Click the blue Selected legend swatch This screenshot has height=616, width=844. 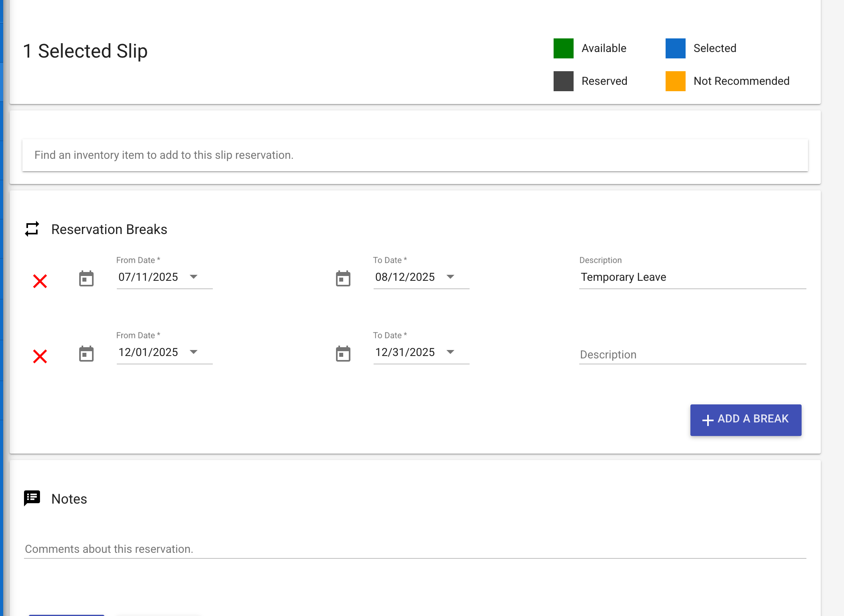point(676,48)
